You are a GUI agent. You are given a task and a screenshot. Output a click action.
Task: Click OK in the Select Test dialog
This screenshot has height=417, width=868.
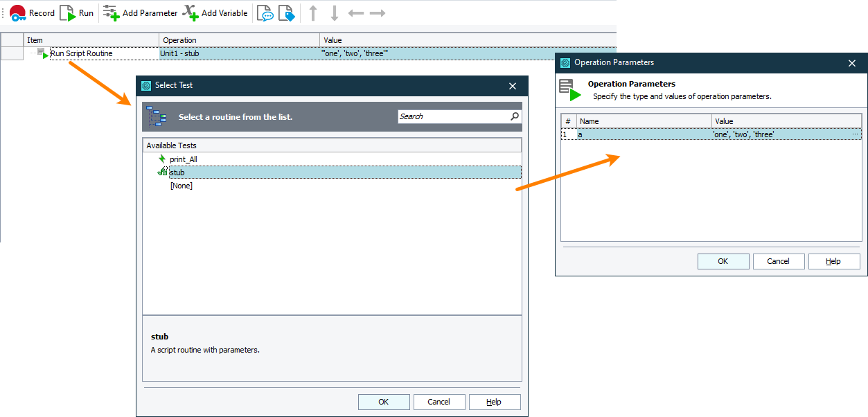pyautogui.click(x=384, y=402)
